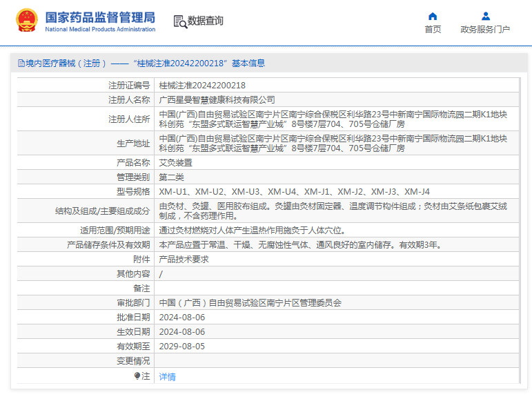The width and height of the screenshot is (532, 399).
Task: Click the 首页 home icon
Action: tap(433, 17)
